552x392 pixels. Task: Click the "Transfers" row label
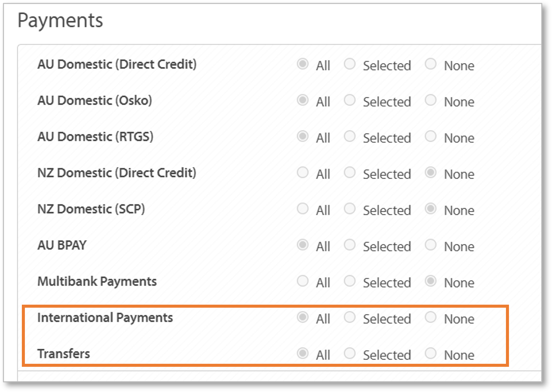point(64,353)
